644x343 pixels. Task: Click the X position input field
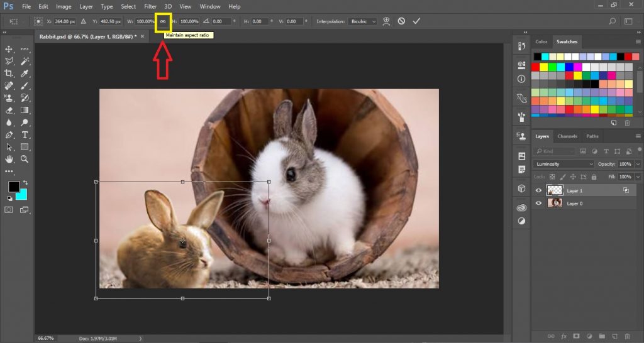pyautogui.click(x=65, y=21)
